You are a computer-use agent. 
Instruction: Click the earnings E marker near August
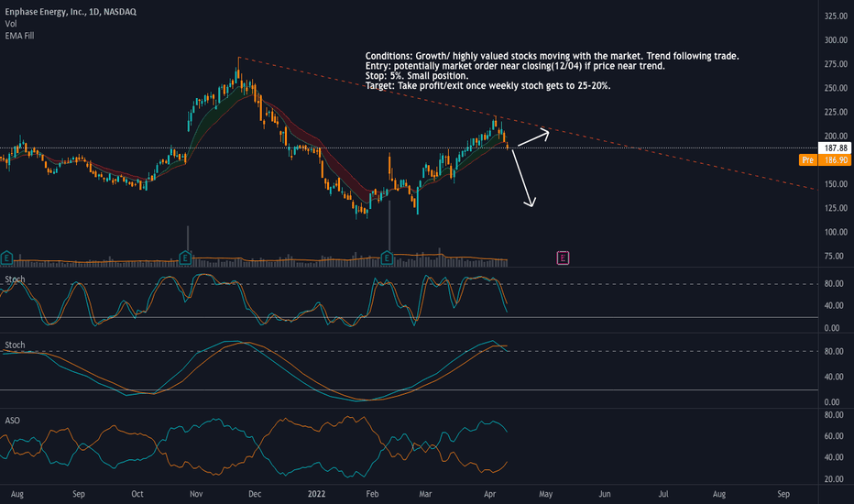tap(6, 257)
